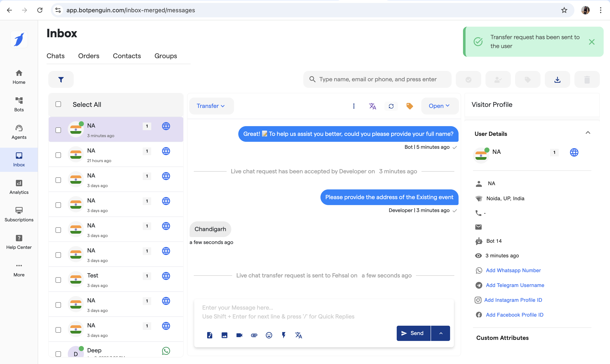Viewport: 610px width, 364px height.
Task: Go to Analytics in the sidebar
Action: (19, 187)
